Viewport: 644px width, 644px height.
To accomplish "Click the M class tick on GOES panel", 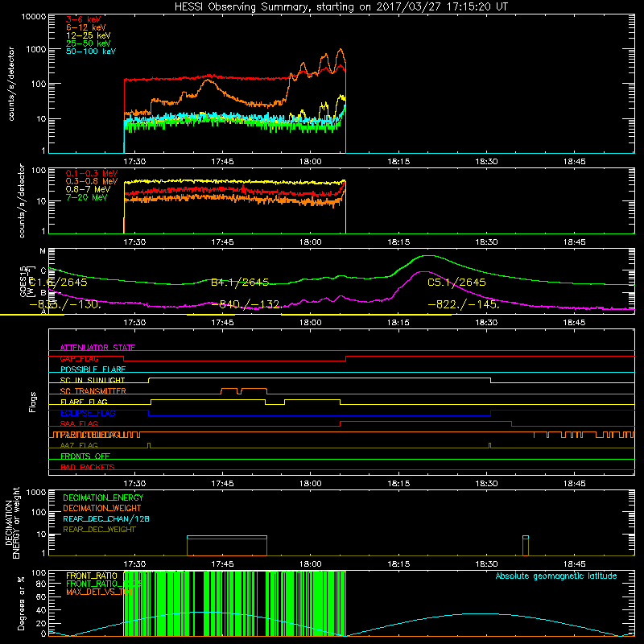I will 43,251.
